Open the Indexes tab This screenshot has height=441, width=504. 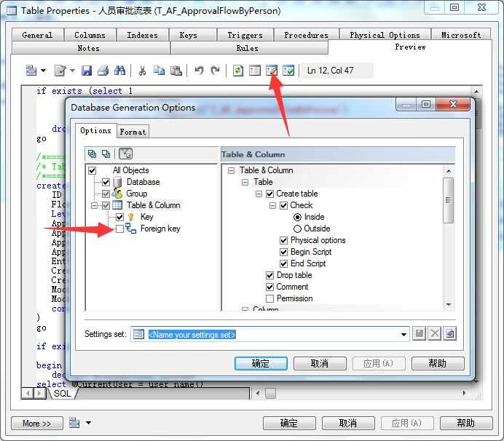click(143, 35)
